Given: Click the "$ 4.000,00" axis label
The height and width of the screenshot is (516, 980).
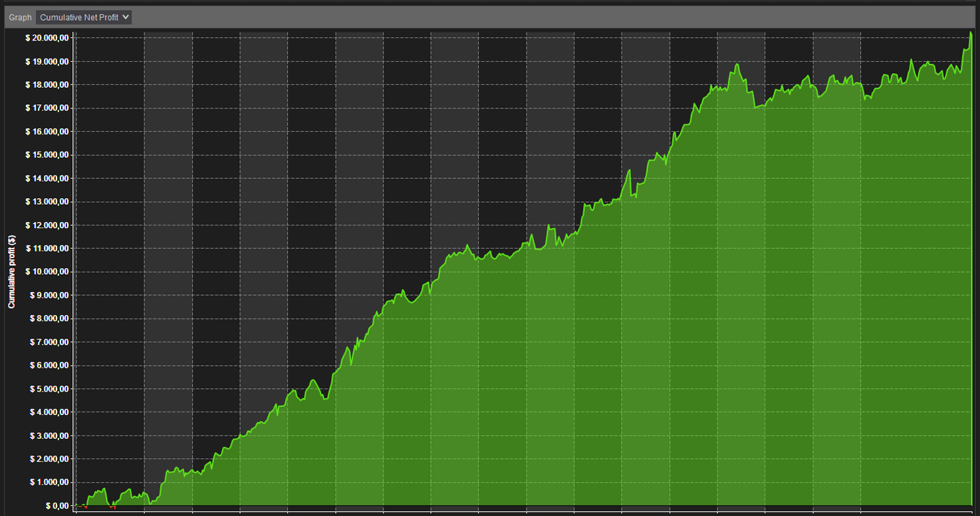Looking at the screenshot, I should coord(49,412).
